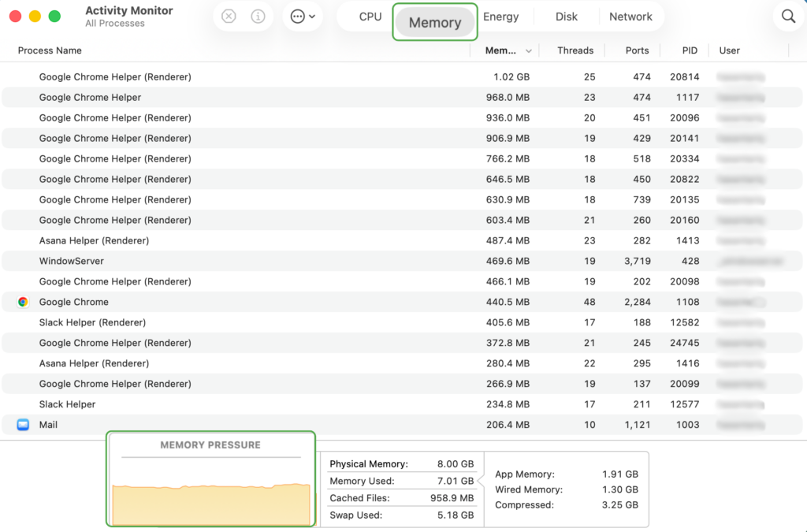Select the Slack Helper (Renderer) row
This screenshot has width=807, height=532.
tap(402, 322)
